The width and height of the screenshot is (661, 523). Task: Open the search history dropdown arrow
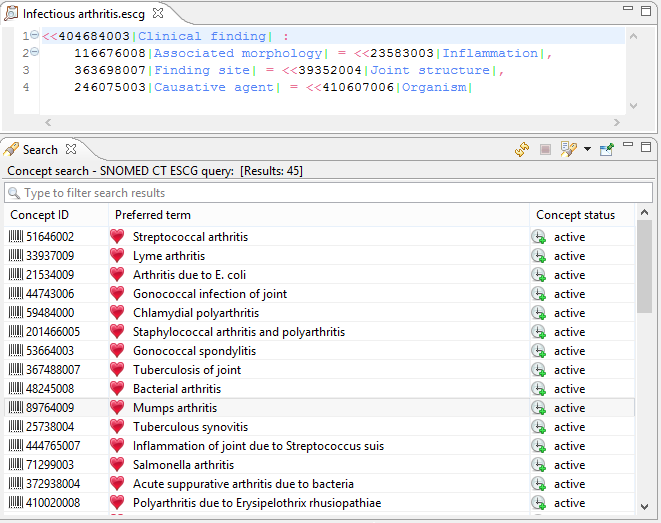[x=587, y=150]
